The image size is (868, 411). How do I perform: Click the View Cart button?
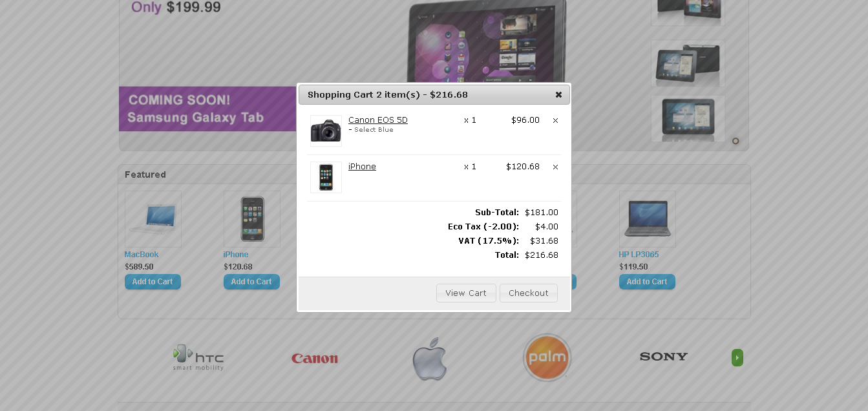coord(466,293)
